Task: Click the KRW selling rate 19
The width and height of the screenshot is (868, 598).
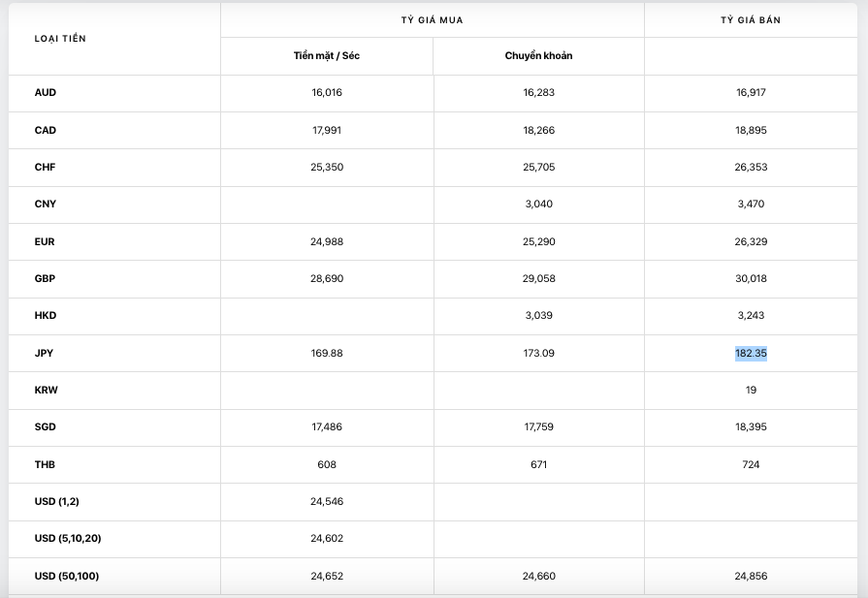Action: [751, 390]
